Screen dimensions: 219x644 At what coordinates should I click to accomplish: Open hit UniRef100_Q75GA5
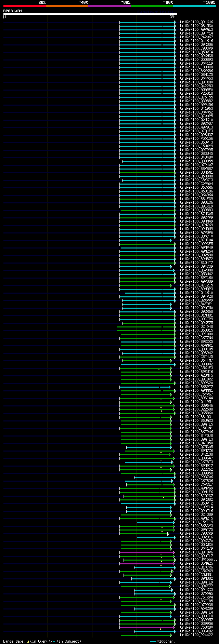[196, 447]
